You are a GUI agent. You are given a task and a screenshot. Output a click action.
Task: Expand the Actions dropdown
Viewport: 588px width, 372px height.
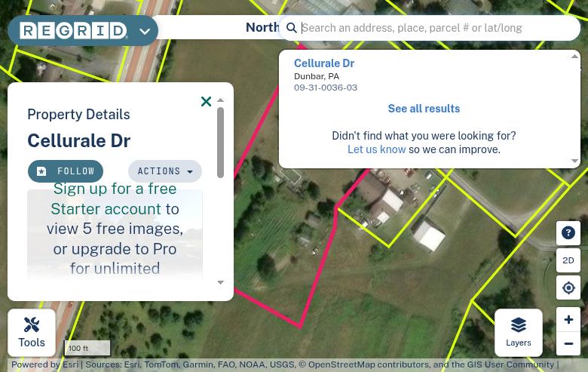165,171
